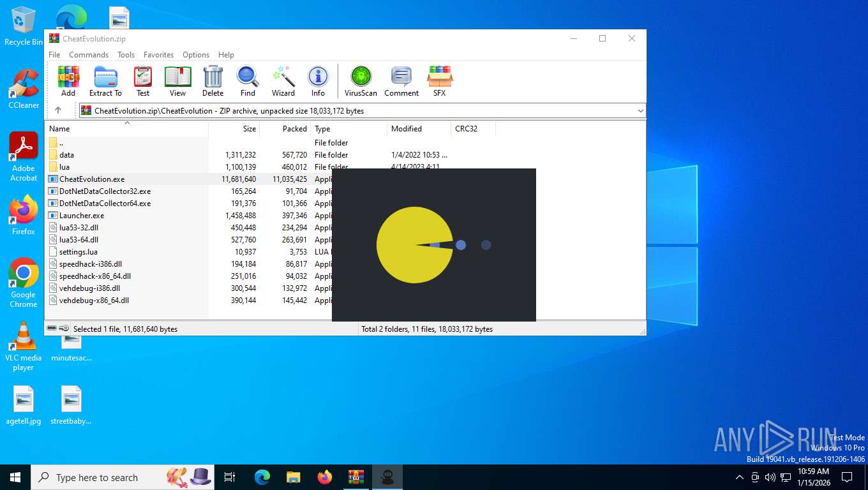
Task: Click the Test archive toolbar icon
Action: pyautogui.click(x=143, y=81)
